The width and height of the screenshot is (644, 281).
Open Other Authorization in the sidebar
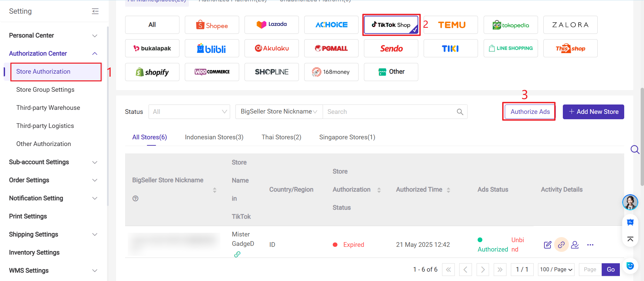tap(44, 144)
